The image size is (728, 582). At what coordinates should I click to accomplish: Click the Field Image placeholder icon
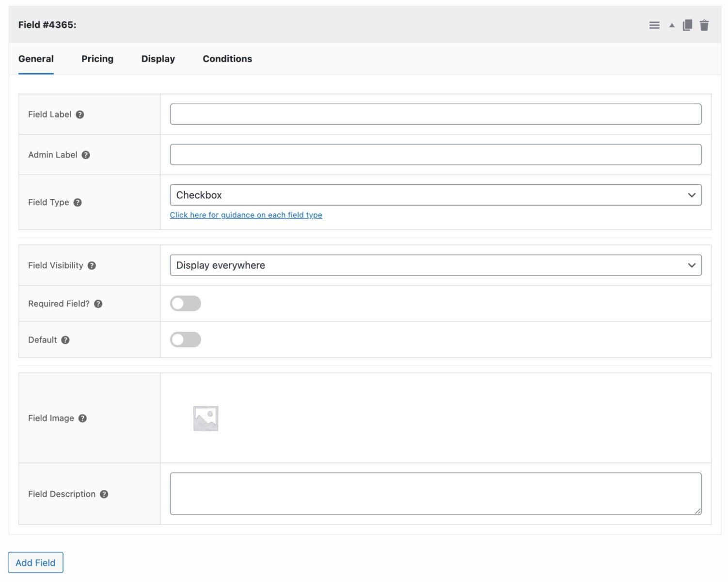pyautogui.click(x=206, y=418)
